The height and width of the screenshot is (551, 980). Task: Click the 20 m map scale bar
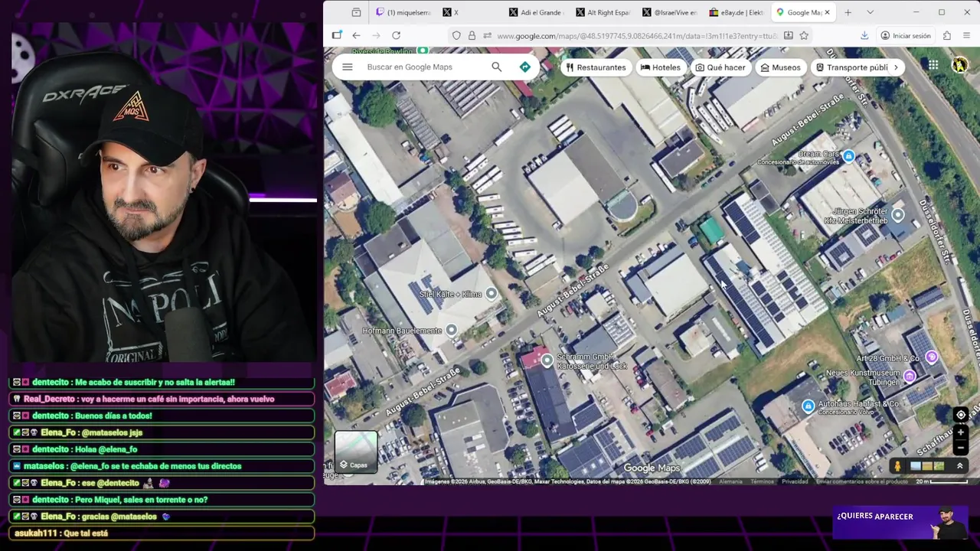[x=943, y=481]
